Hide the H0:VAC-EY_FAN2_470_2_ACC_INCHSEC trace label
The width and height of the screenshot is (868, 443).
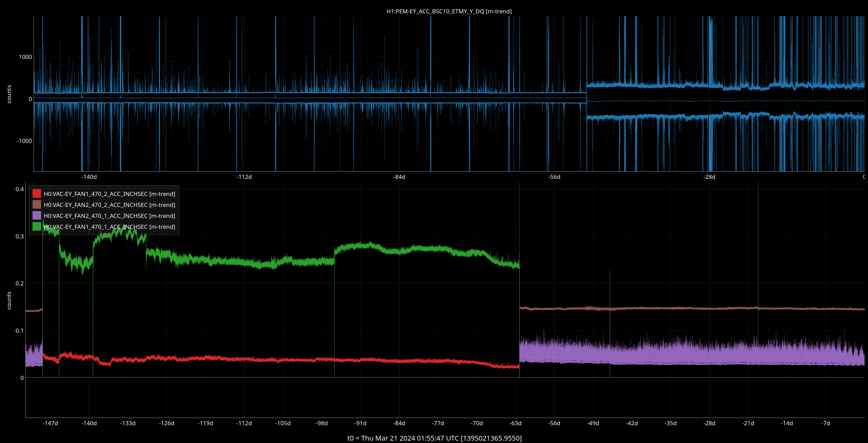109,205
